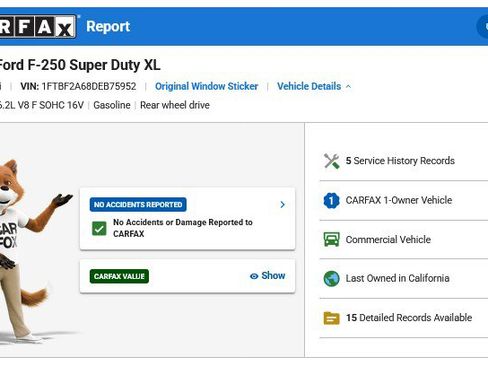This screenshot has width=488, height=366.
Task: Click the green checkmark box for no accidents
Action: pyautogui.click(x=99, y=228)
